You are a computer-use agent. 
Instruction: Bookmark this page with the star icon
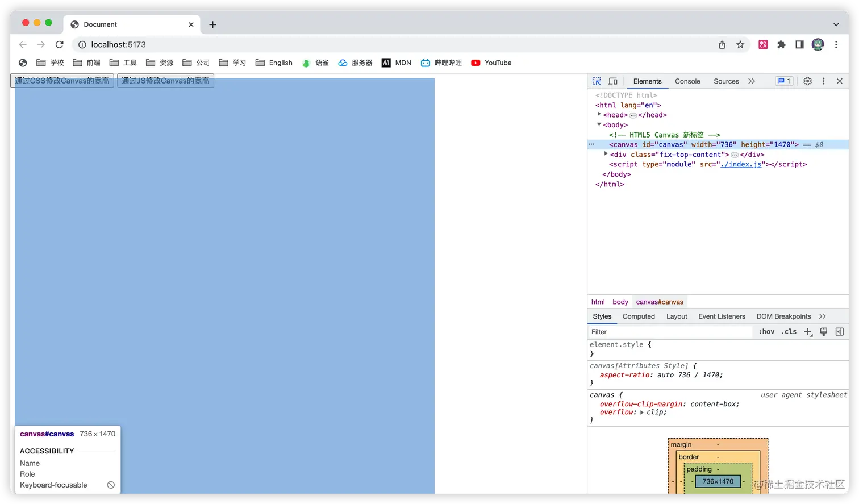(x=740, y=44)
